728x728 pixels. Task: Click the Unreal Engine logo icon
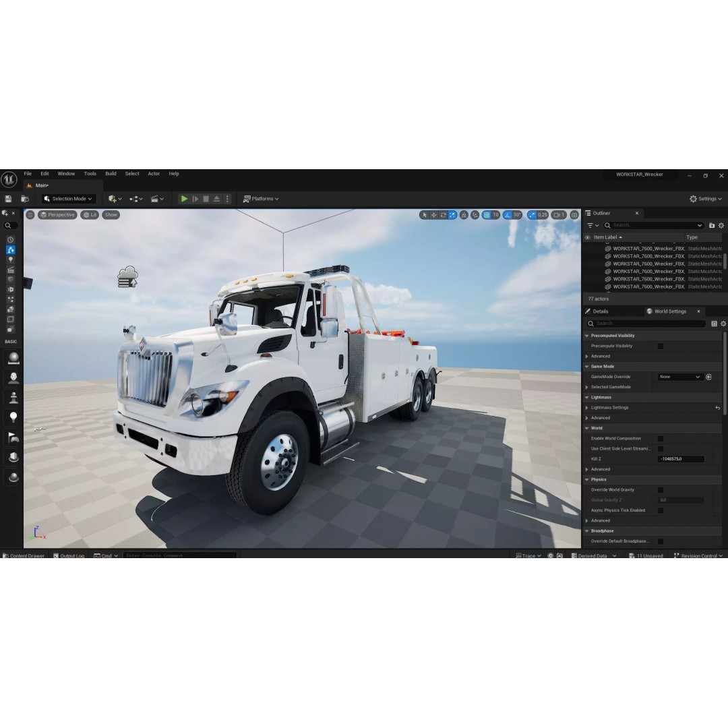[x=9, y=179]
